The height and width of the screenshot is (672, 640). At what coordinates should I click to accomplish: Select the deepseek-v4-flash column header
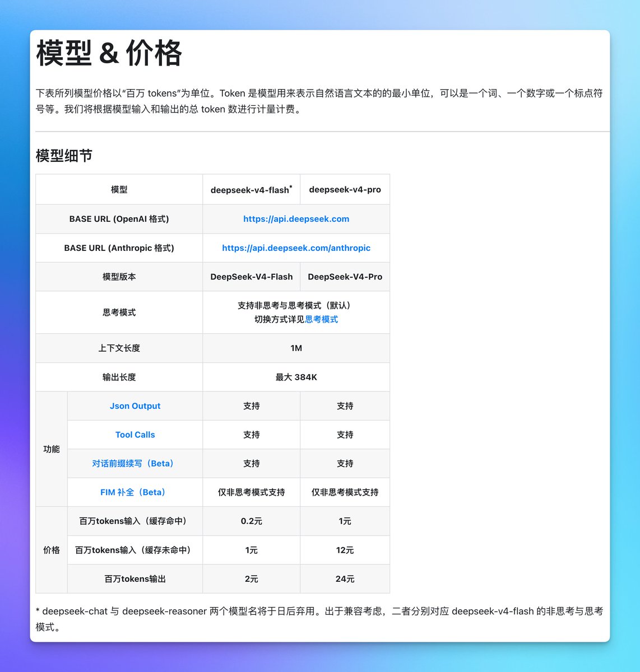[252, 189]
